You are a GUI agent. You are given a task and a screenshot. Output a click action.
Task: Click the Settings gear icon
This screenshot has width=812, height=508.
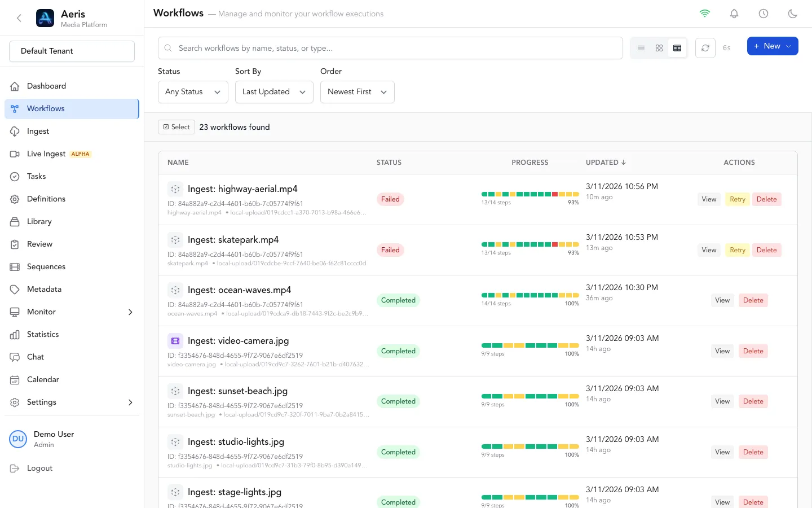tap(15, 402)
